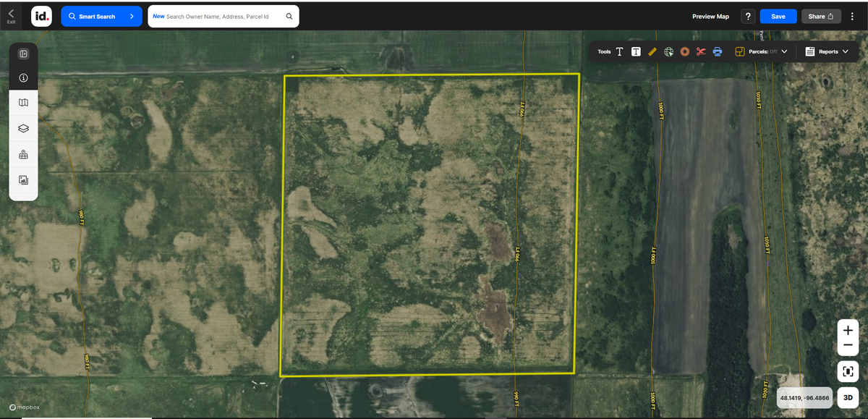The width and height of the screenshot is (868, 419).
Task: Open the info panel from the sidebar
Action: point(23,77)
